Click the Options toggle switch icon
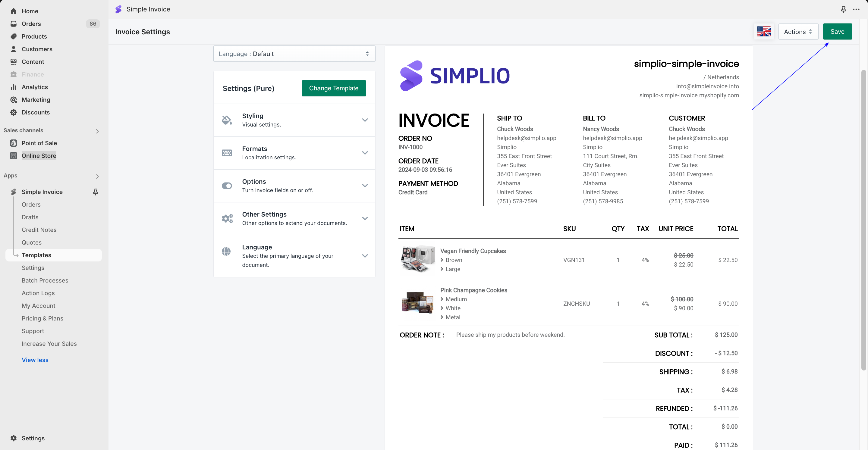 coord(227,186)
